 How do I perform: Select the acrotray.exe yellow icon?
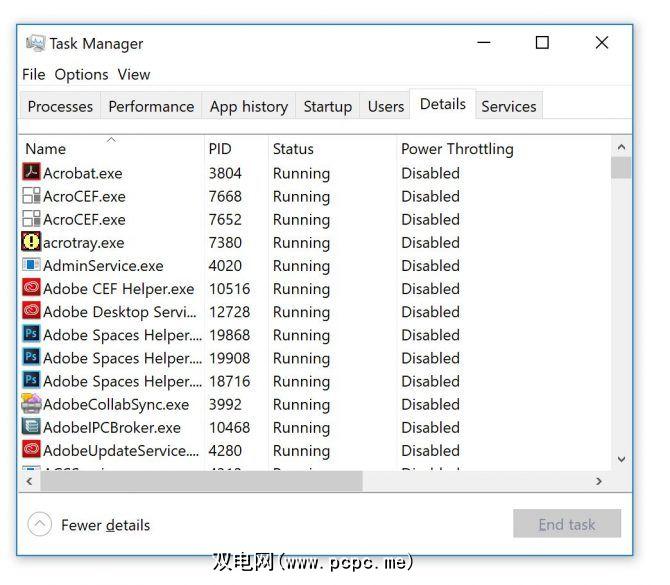[x=31, y=242]
